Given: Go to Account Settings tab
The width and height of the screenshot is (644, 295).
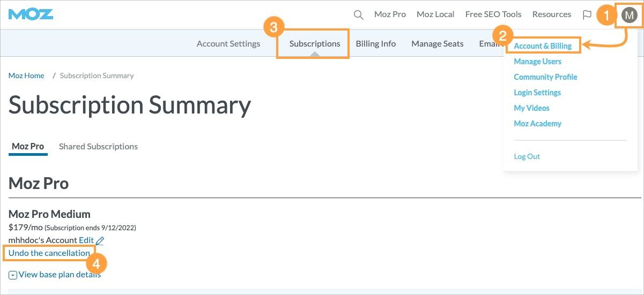Looking at the screenshot, I should click(x=228, y=44).
